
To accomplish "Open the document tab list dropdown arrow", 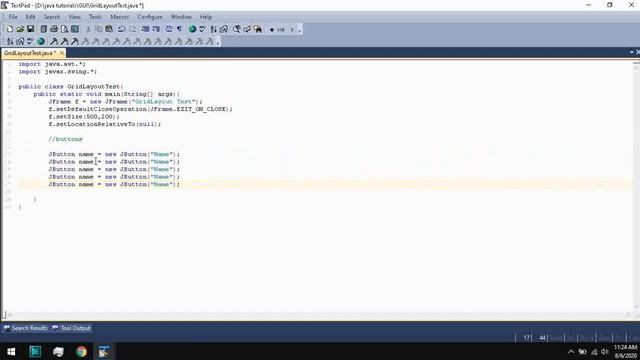I will click(631, 52).
